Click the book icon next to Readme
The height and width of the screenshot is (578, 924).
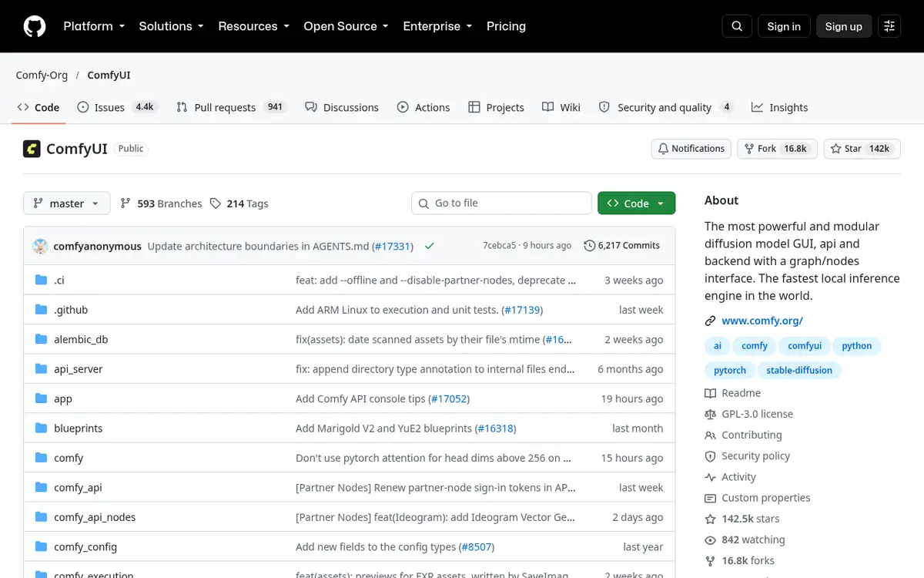[710, 393]
